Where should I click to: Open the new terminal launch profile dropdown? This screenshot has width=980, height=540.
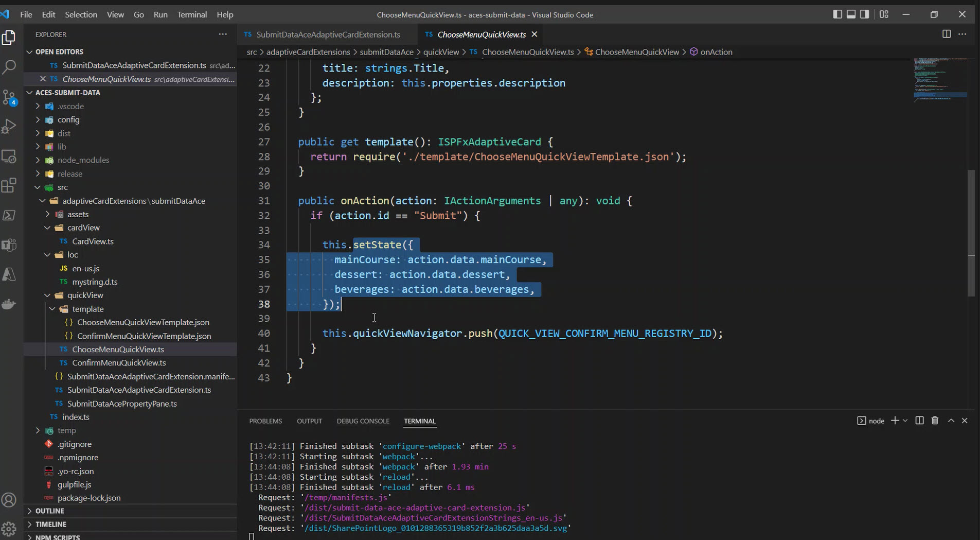(x=905, y=421)
